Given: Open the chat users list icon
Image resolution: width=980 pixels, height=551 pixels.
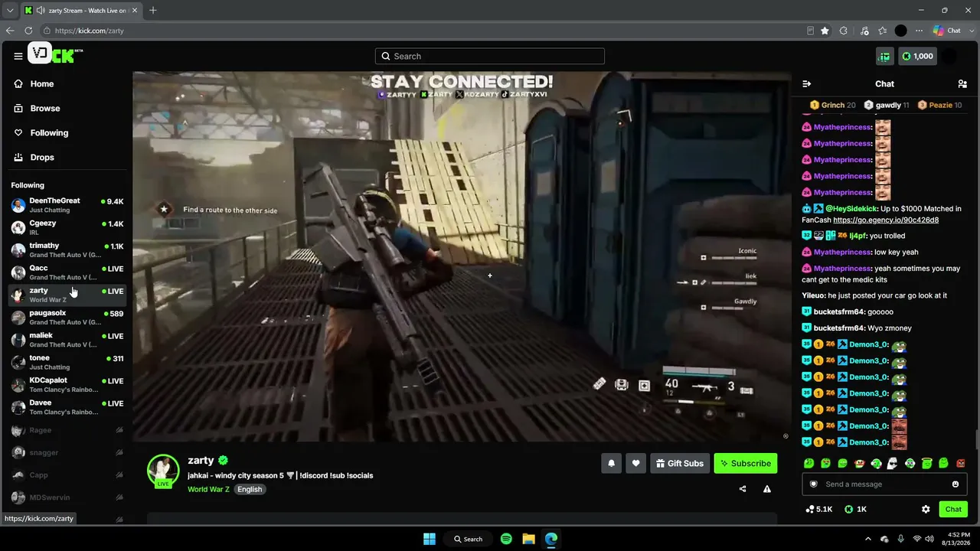Looking at the screenshot, I should click(x=962, y=83).
